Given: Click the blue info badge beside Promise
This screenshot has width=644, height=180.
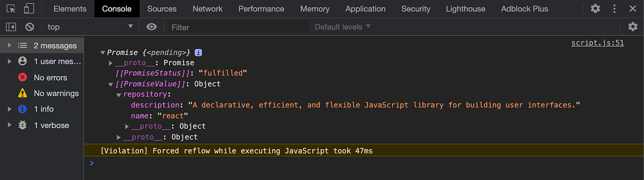Looking at the screenshot, I should tap(199, 52).
